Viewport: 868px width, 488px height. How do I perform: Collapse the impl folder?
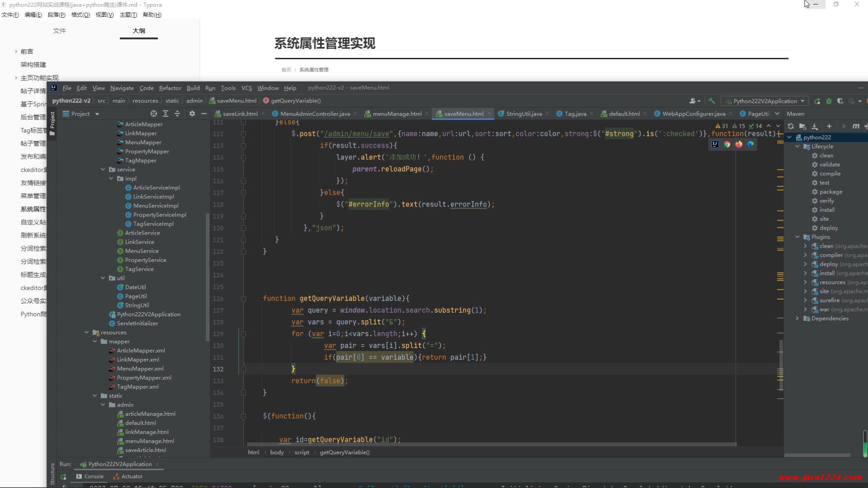pos(111,178)
